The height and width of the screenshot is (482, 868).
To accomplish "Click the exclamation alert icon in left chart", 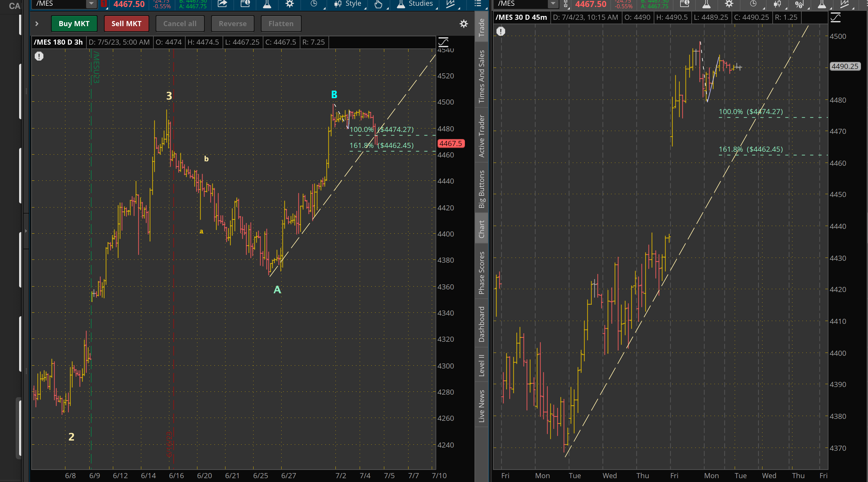I will (39, 56).
